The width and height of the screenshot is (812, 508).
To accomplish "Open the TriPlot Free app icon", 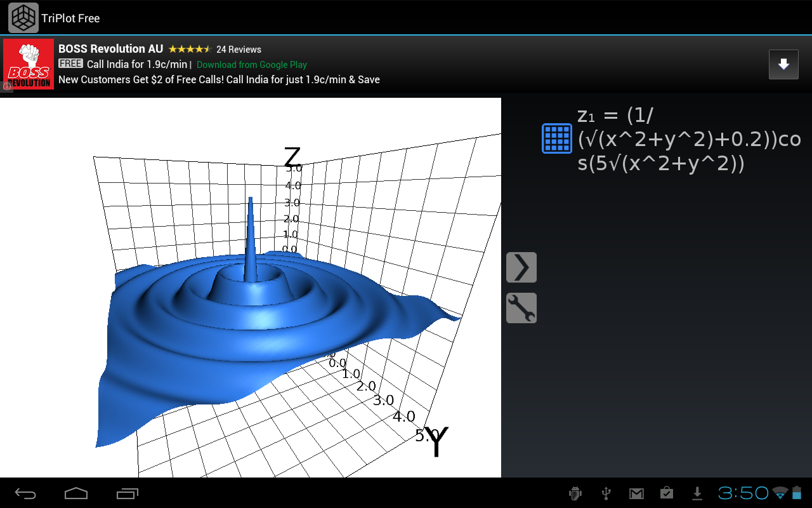I will click(23, 17).
